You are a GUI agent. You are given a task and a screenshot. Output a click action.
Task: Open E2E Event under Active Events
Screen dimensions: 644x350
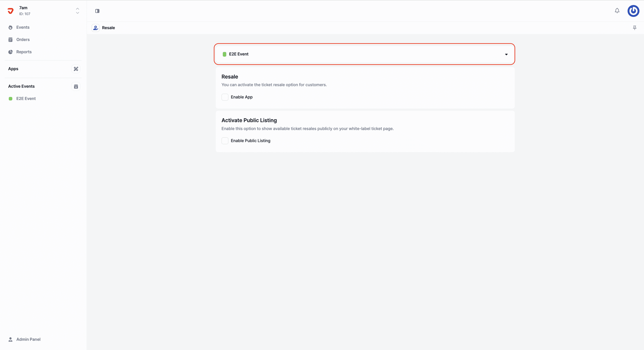point(26,98)
